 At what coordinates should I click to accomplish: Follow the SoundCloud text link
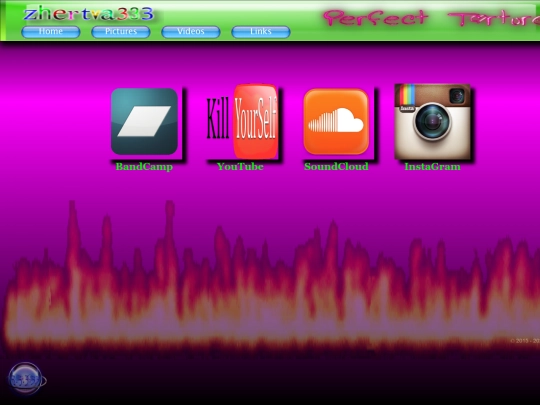pos(336,167)
